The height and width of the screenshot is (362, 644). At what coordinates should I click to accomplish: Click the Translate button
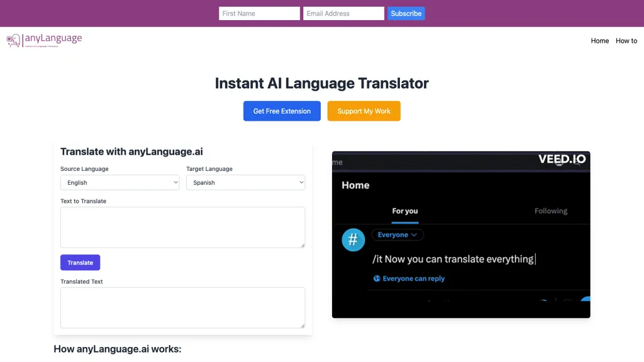tap(80, 263)
